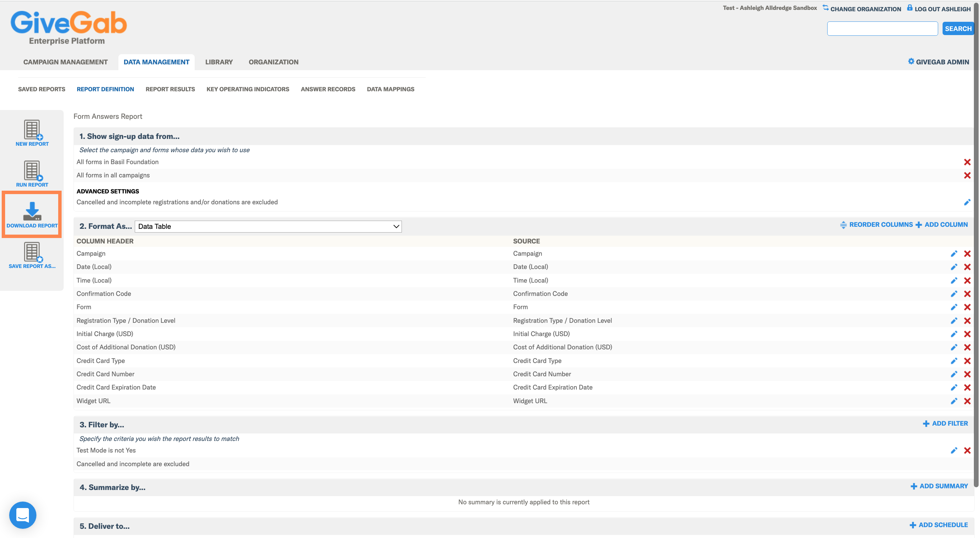Edit the Credit Card Type column

954,361
